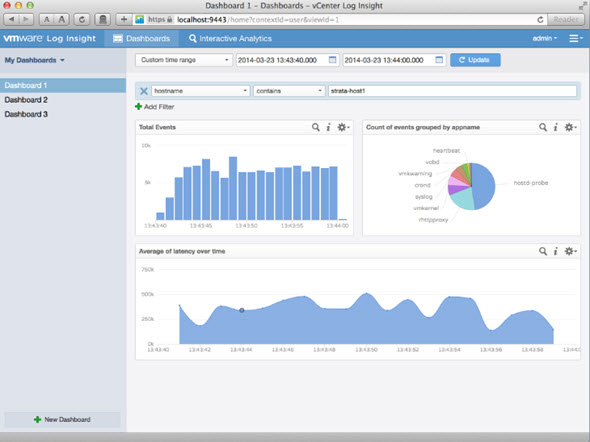Click the Update button
Image resolution: width=590 pixels, height=442 pixels.
pos(475,60)
